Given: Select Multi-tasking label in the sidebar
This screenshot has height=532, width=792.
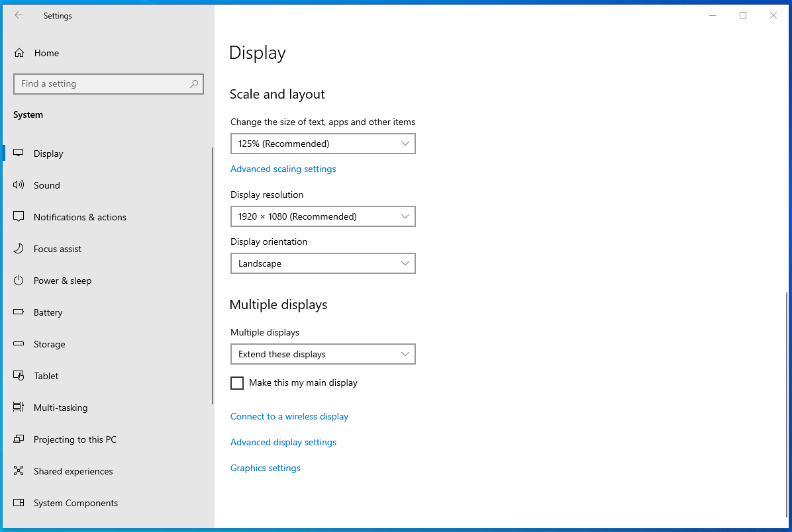Looking at the screenshot, I should (x=61, y=408).
